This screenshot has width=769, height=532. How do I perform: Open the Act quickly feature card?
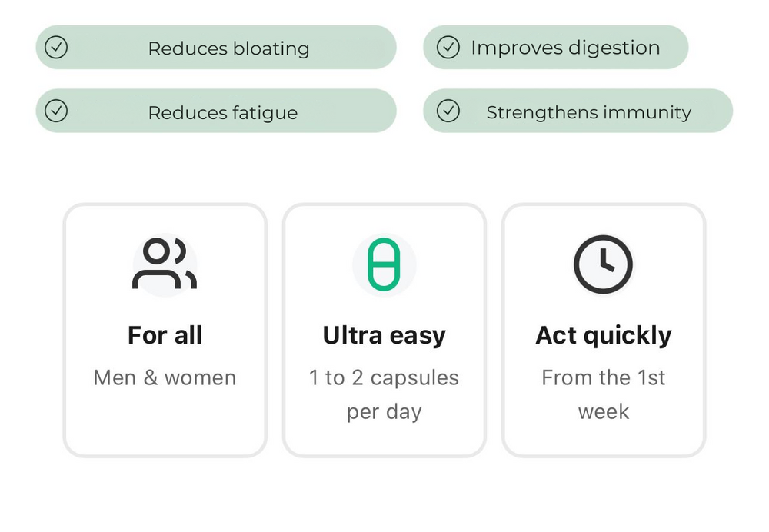click(x=603, y=331)
